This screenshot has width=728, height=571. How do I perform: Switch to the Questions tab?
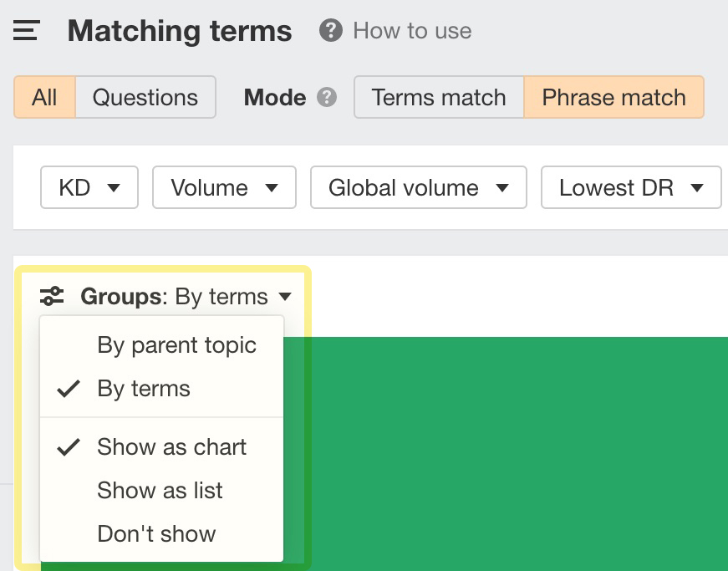(145, 97)
